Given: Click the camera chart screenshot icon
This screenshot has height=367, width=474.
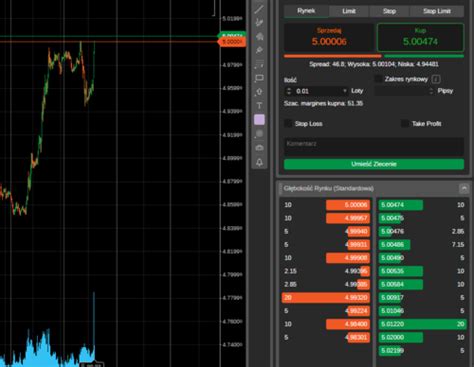Looking at the screenshot, I should 259,148.
